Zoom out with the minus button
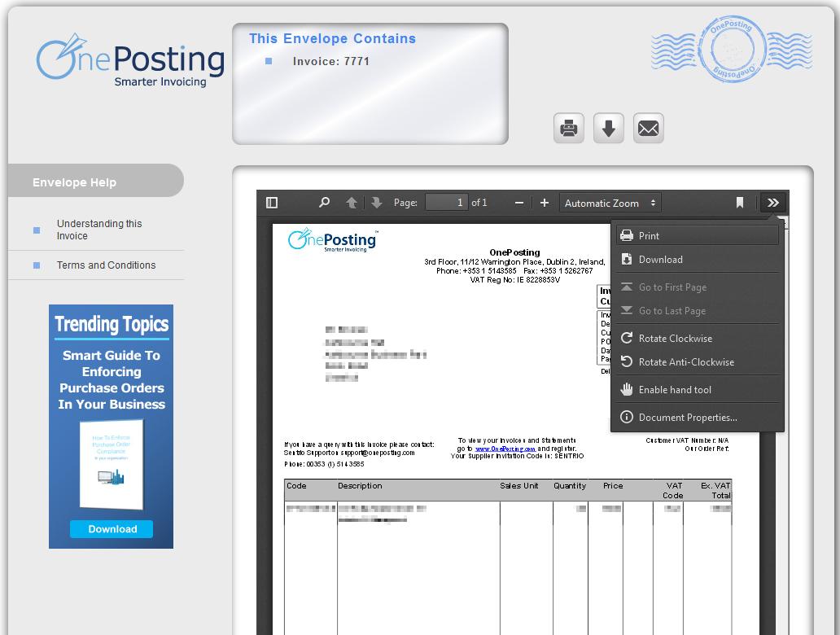The image size is (840, 635). (x=518, y=203)
